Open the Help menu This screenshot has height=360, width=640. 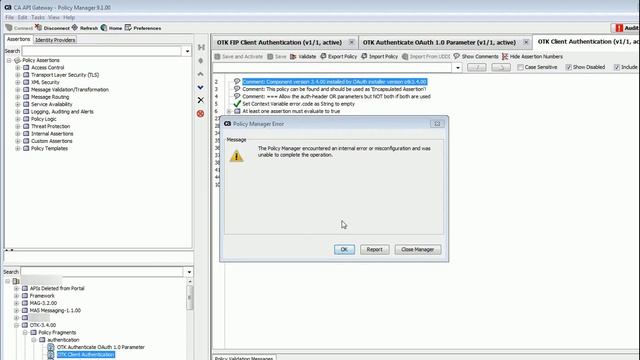[69, 18]
